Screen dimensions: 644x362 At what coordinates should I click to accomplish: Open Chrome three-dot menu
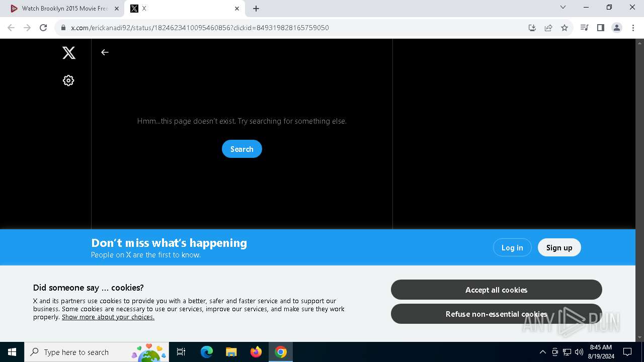click(633, 28)
